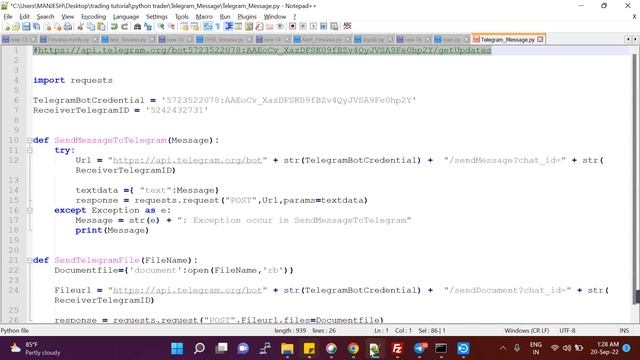
Task: Close the Telegram_Message.py tab with its X
Action: pyautogui.click(x=540, y=40)
